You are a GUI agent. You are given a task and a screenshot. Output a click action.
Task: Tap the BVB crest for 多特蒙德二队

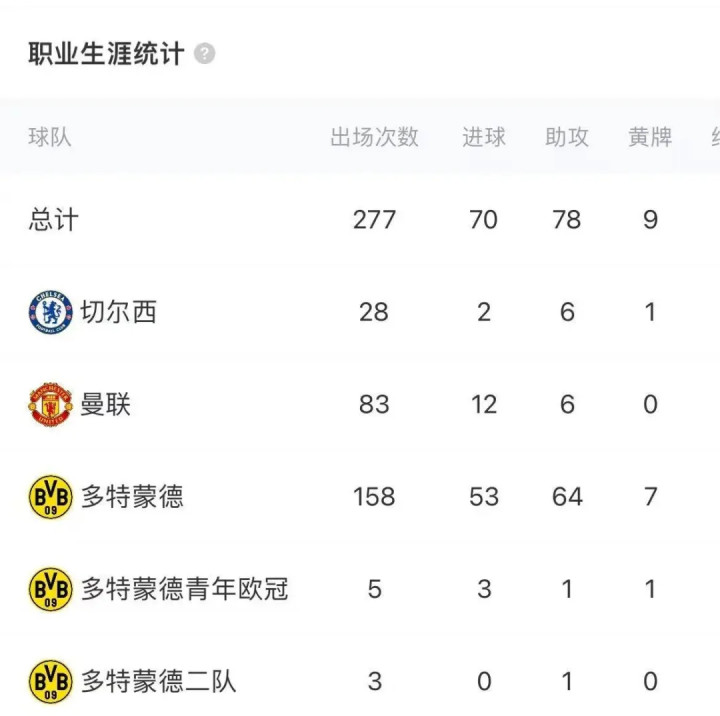point(51,682)
